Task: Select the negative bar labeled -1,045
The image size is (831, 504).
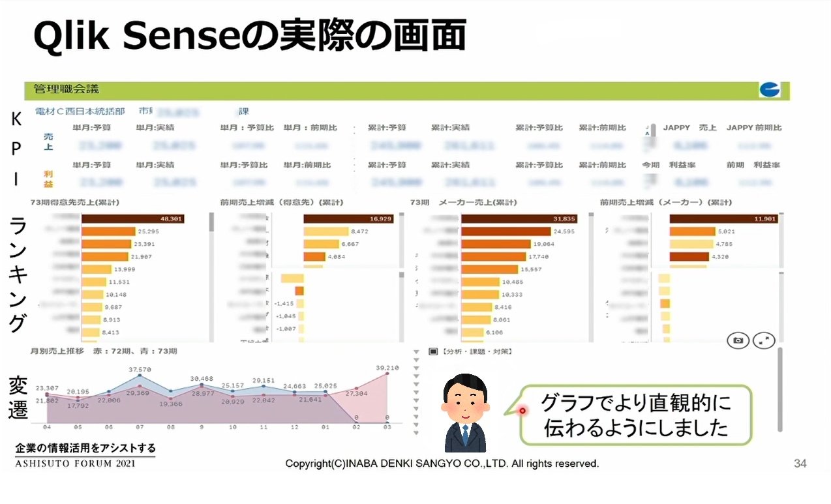Action: pos(301,316)
